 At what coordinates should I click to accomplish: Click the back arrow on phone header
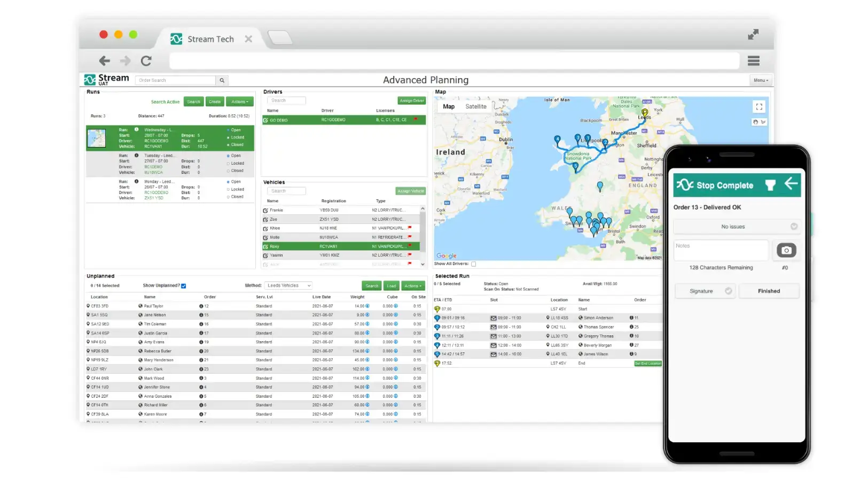pos(791,184)
